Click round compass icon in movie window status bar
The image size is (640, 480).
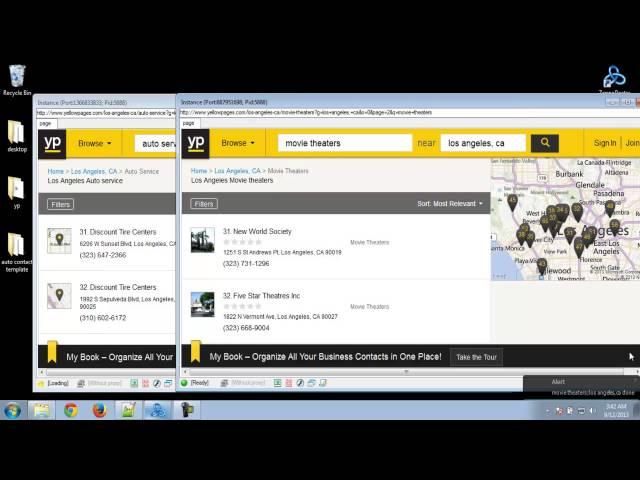[300, 383]
